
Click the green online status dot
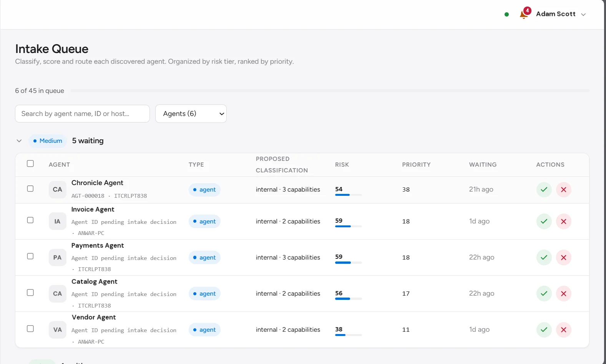pyautogui.click(x=506, y=14)
